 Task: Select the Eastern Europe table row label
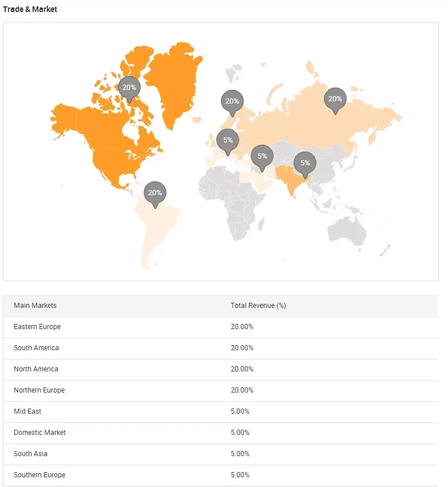37,327
